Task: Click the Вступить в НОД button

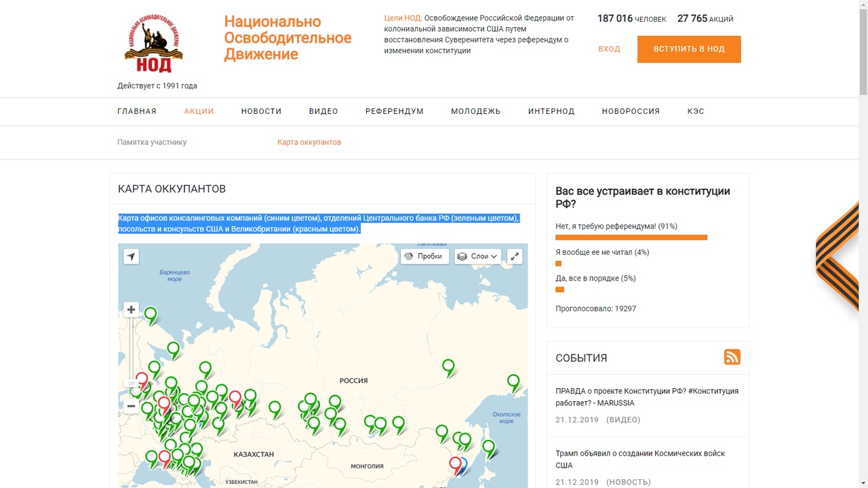Action: coord(689,49)
